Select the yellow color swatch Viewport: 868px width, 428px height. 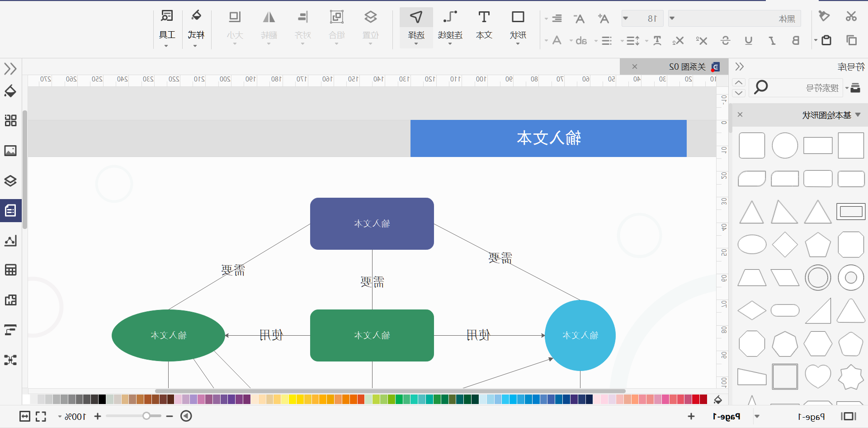point(292,399)
